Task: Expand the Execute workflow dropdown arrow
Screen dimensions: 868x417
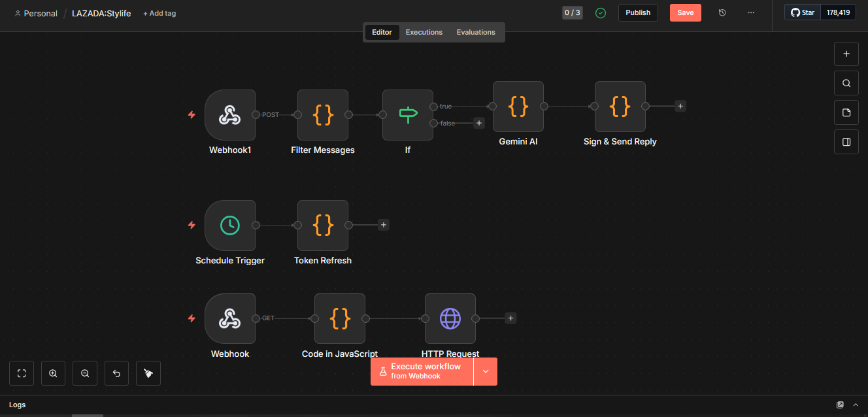Action: tap(486, 371)
